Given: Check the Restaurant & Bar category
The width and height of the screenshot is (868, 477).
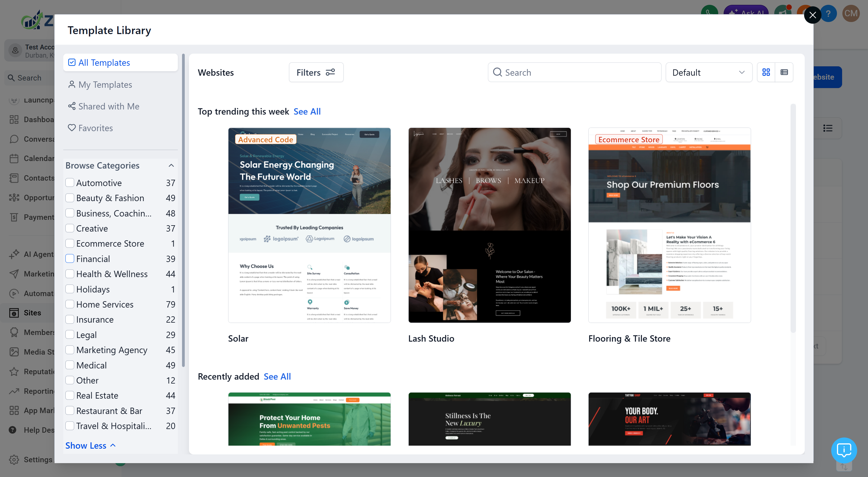Looking at the screenshot, I should [70, 410].
